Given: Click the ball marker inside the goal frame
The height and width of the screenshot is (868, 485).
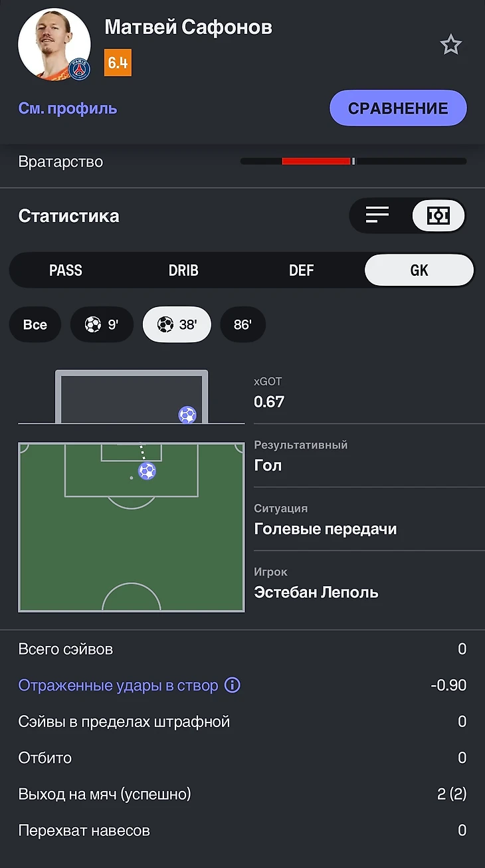Looking at the screenshot, I should pyautogui.click(x=187, y=415).
